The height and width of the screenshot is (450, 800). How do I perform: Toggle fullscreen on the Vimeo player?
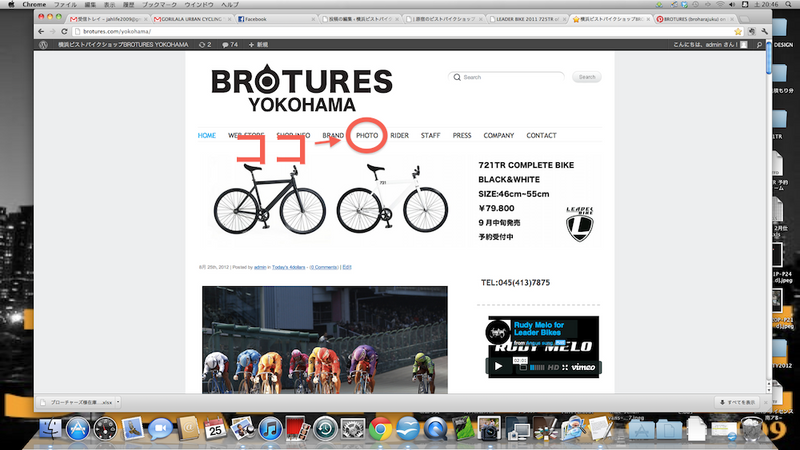click(565, 367)
